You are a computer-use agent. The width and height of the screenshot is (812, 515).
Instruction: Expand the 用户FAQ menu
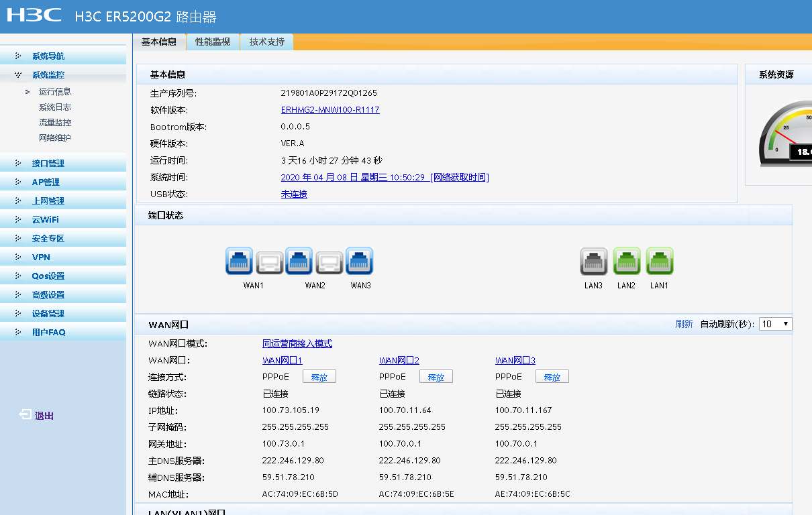[x=63, y=333]
